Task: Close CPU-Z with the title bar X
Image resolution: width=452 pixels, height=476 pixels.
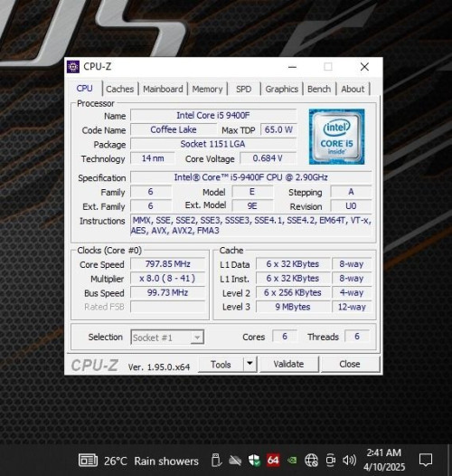Action: tap(364, 67)
